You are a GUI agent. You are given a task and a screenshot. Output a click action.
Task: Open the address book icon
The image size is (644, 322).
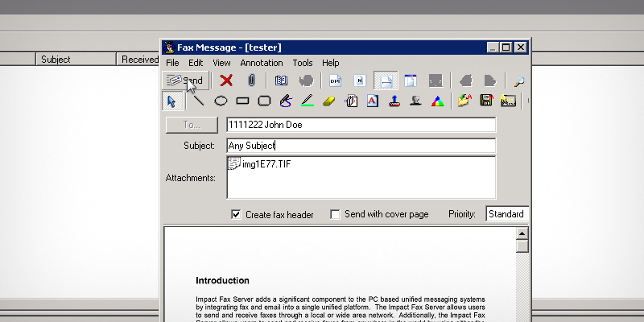281,80
